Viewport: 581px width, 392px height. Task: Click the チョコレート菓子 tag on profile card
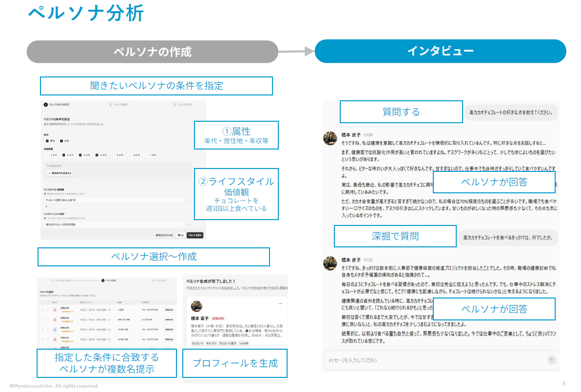click(x=228, y=343)
